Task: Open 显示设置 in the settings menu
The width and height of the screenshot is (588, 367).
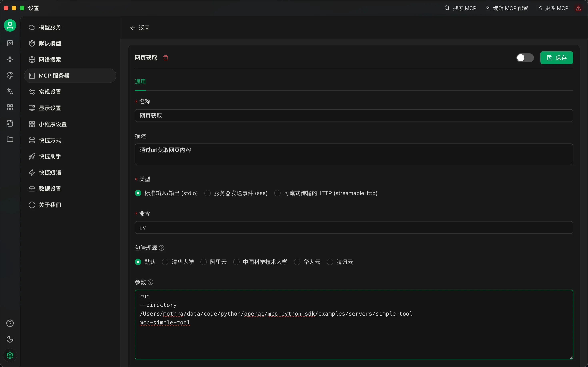Action: click(50, 108)
